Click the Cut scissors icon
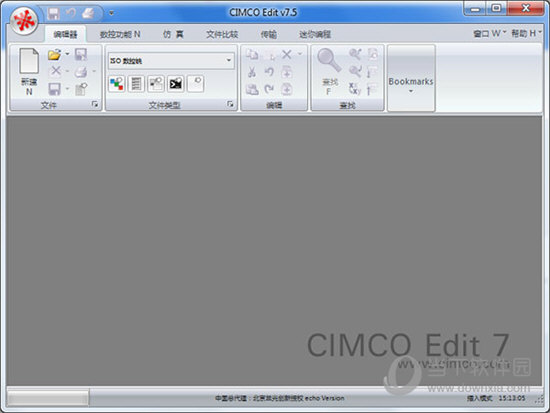 point(251,72)
